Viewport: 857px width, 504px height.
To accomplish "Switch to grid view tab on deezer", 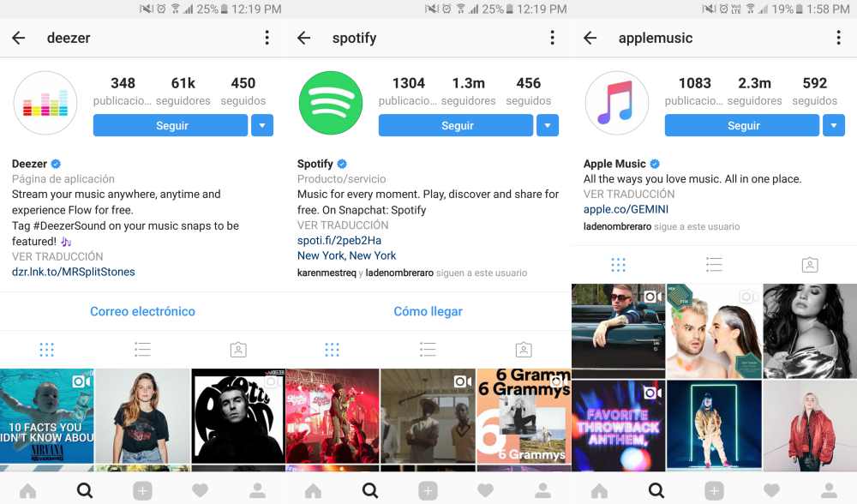I will [x=47, y=350].
